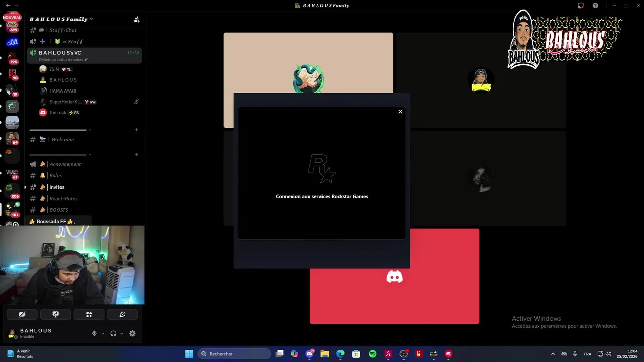Click the Rechercher taskbar search box
Screen dimensions: 644x362
point(234,354)
